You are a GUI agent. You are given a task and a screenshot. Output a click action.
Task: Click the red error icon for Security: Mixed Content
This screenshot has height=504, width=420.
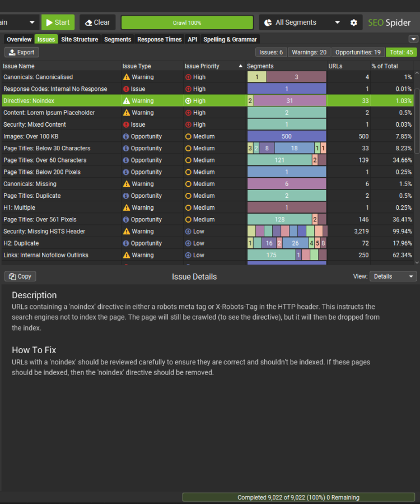pyautogui.click(x=126, y=124)
